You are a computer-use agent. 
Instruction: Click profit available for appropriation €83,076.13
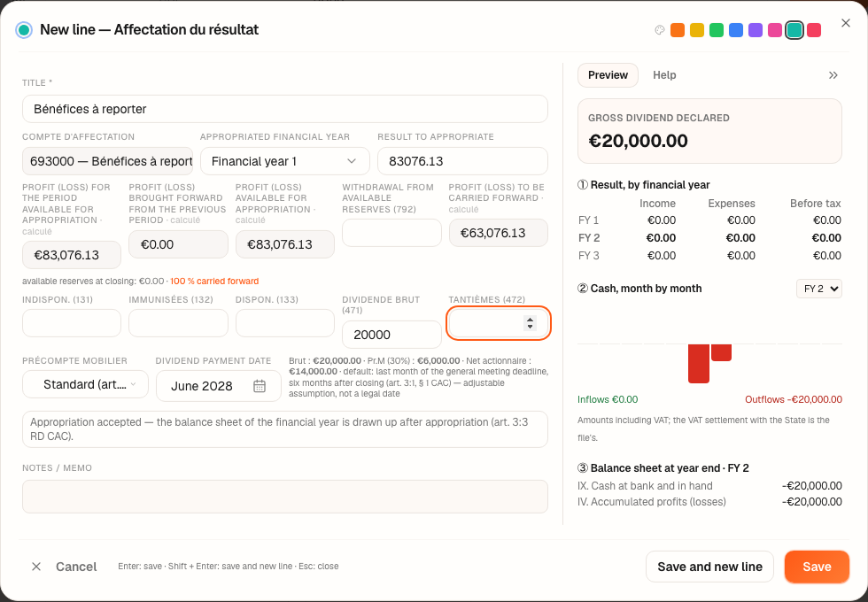pos(285,244)
